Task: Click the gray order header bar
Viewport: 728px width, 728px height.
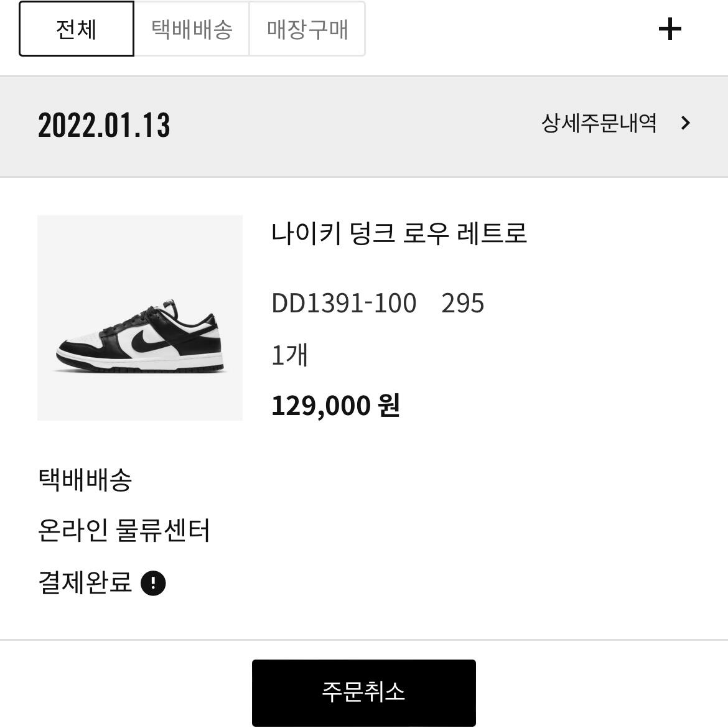Action: click(364, 126)
